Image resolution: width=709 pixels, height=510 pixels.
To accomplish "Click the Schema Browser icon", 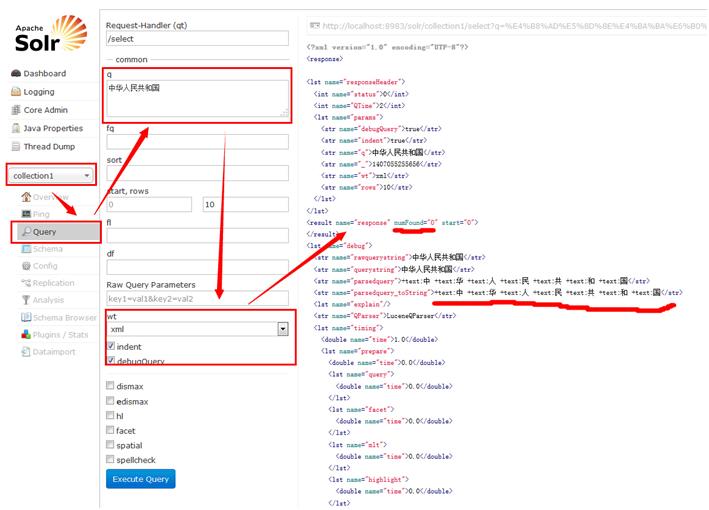I will (26, 317).
